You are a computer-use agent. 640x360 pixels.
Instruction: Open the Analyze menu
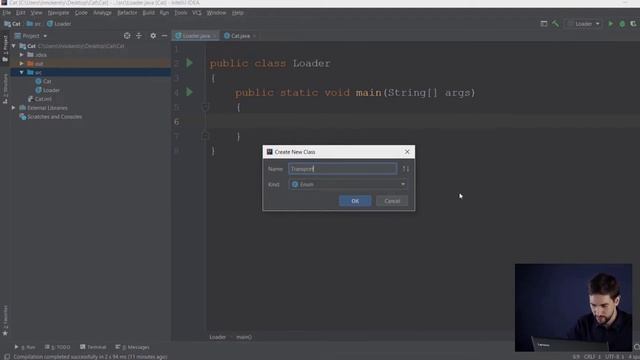pos(102,13)
